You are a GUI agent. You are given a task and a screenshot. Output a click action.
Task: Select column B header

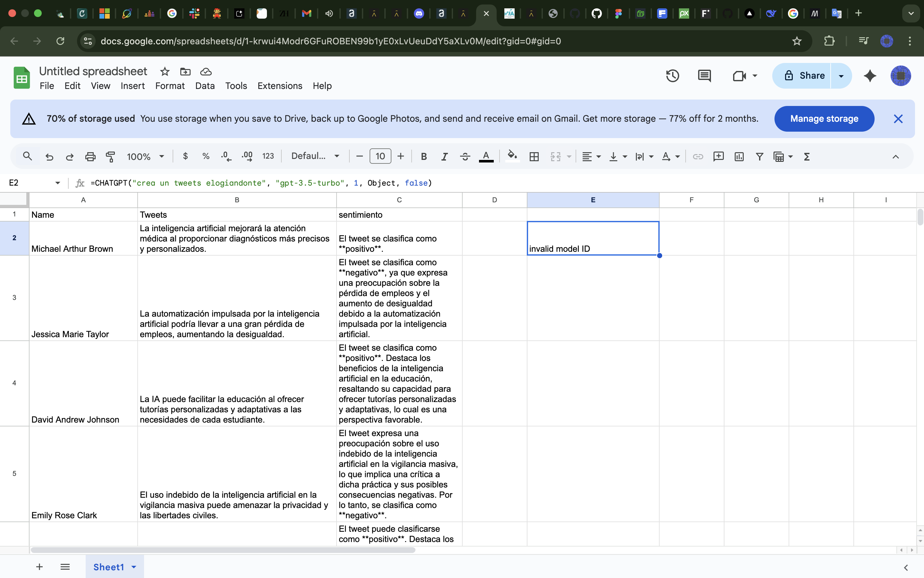click(237, 199)
